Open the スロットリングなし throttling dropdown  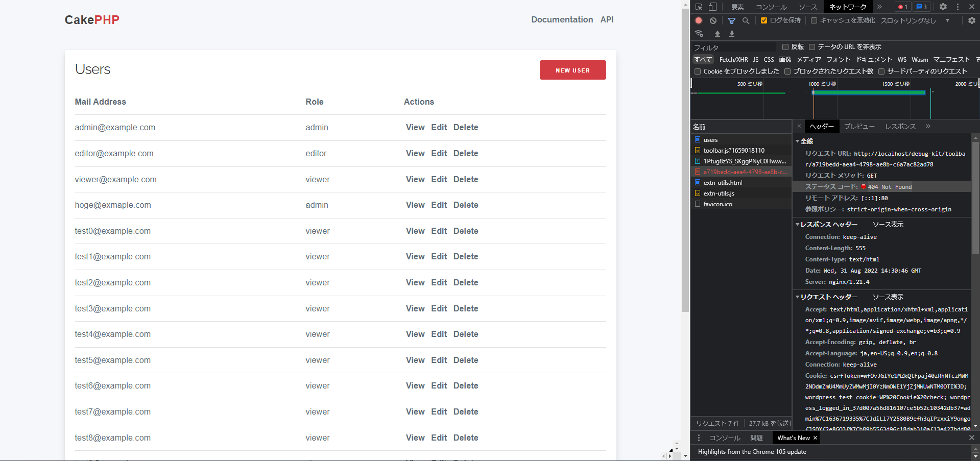[909, 20]
